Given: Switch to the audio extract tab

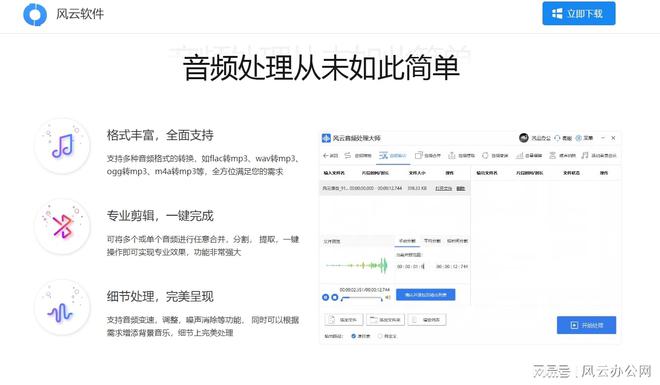Looking at the screenshot, I should tap(461, 156).
